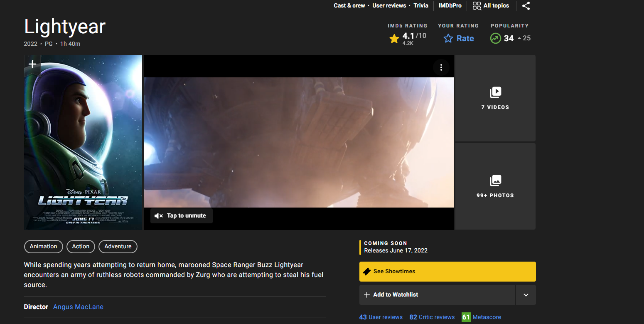Screen dimensions: 644x324
Task: Select the Adventure genre chip
Action: [x=118, y=247]
